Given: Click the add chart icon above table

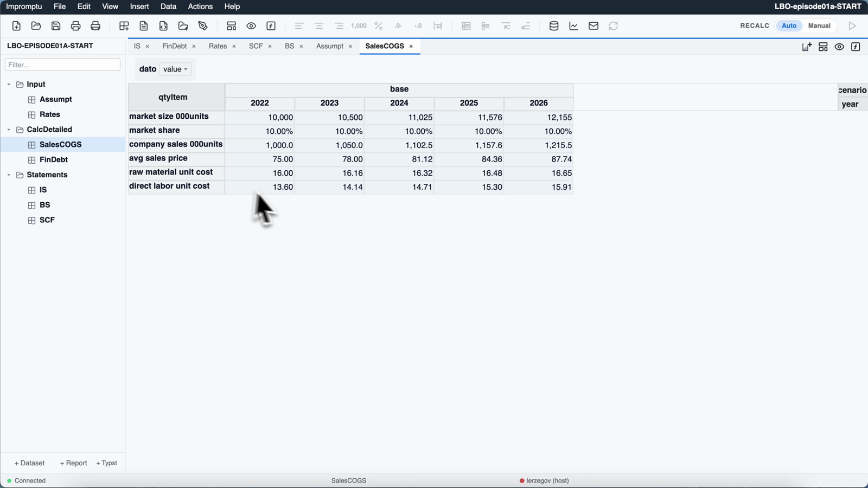Looking at the screenshot, I should 807,47.
